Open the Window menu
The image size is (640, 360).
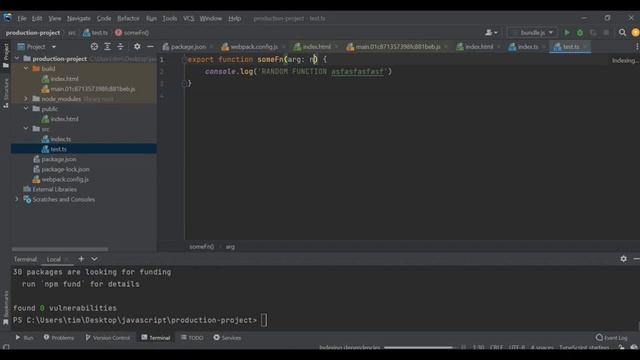(211, 18)
